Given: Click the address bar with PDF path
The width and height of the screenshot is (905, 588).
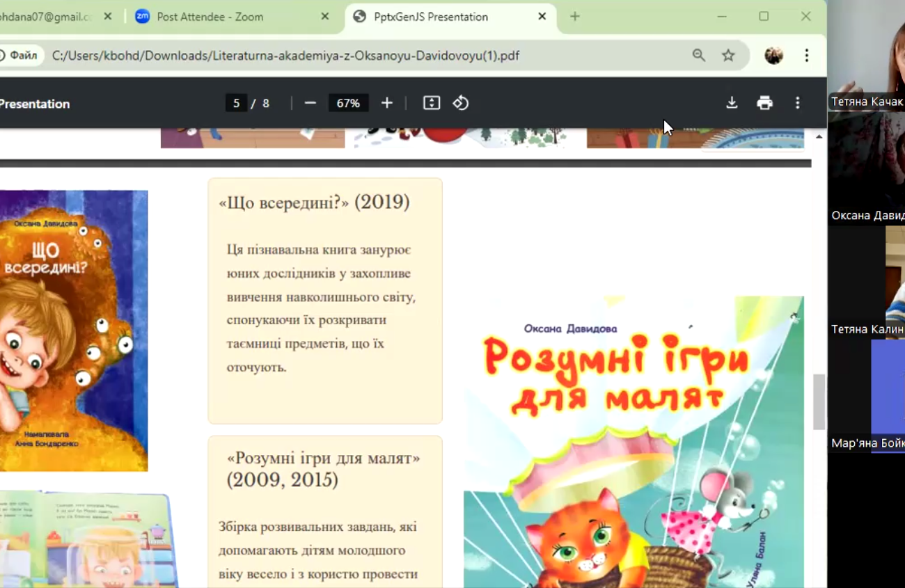Looking at the screenshot, I should [348, 56].
